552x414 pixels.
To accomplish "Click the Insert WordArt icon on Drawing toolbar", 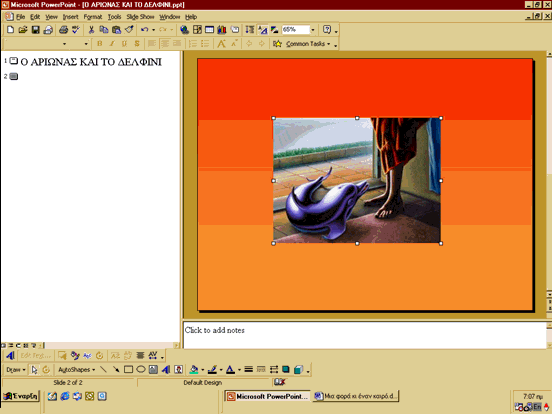I will click(166, 370).
